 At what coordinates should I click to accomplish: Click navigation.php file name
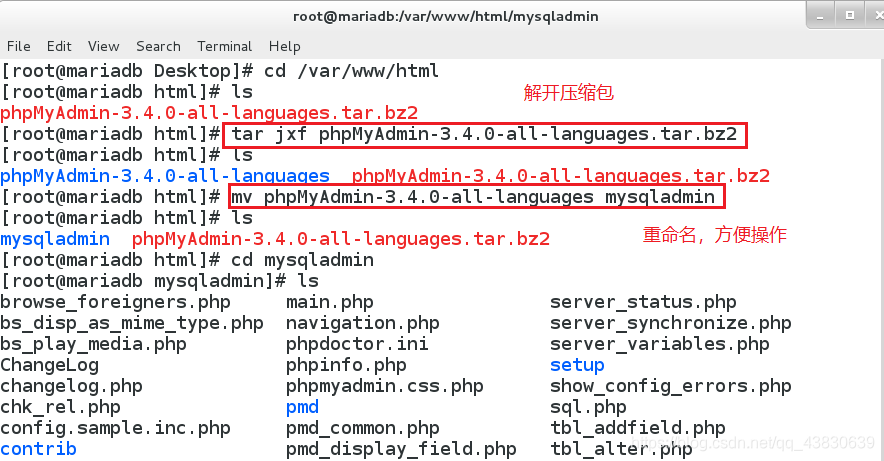[x=363, y=323]
